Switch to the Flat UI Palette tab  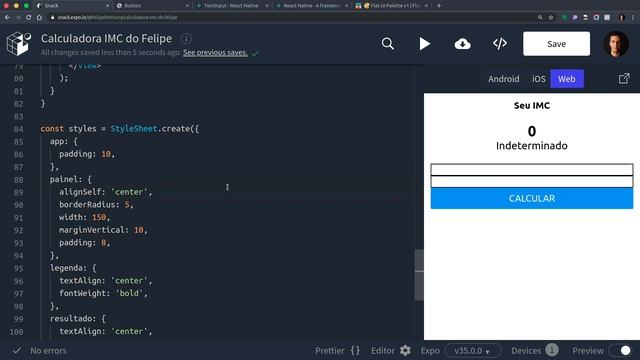pyautogui.click(x=391, y=6)
